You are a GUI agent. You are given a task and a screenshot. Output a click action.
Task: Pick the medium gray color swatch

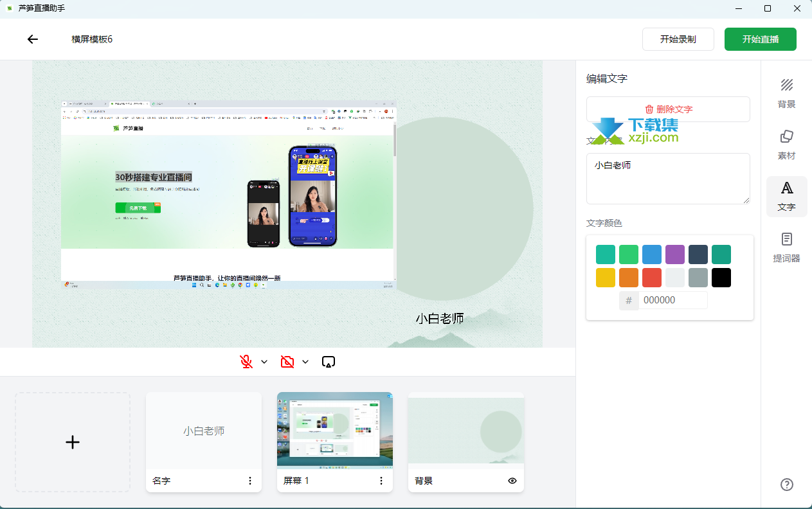coord(698,278)
